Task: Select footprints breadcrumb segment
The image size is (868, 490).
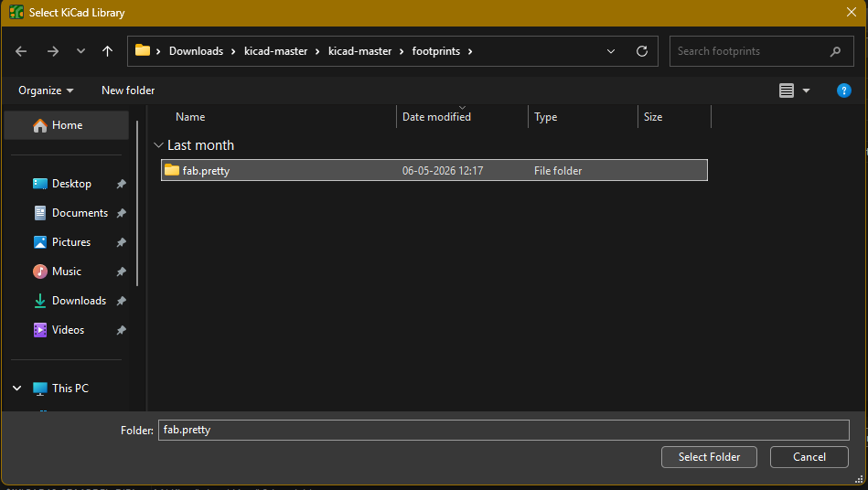Action: point(435,51)
